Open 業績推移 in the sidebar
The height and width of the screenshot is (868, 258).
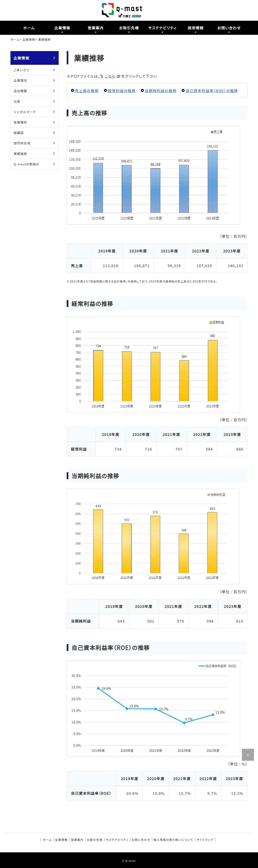coord(35,154)
